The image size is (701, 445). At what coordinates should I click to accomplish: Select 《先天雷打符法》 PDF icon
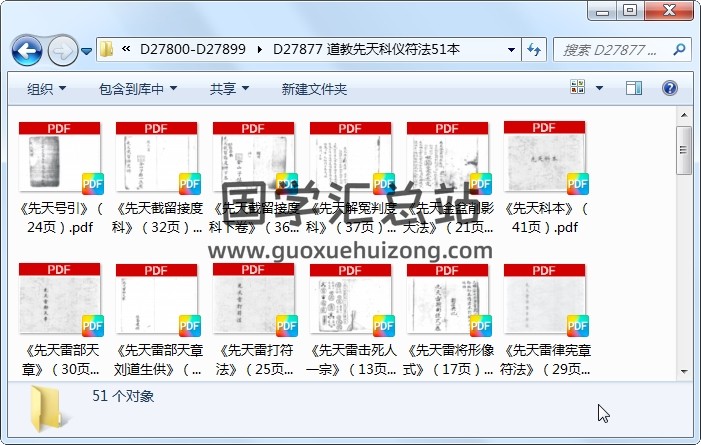click(253, 302)
